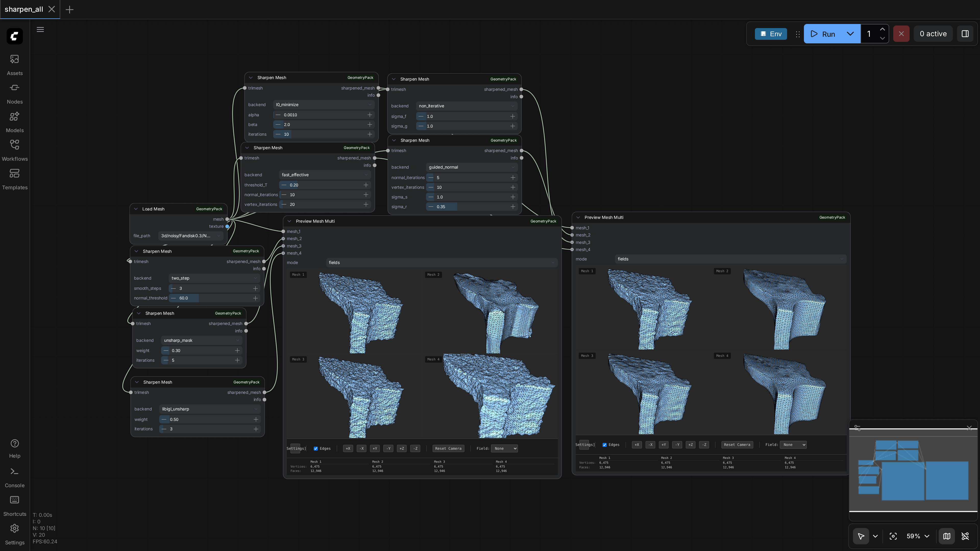
Task: Toggle Edges checkbox in right preview
Action: click(605, 445)
